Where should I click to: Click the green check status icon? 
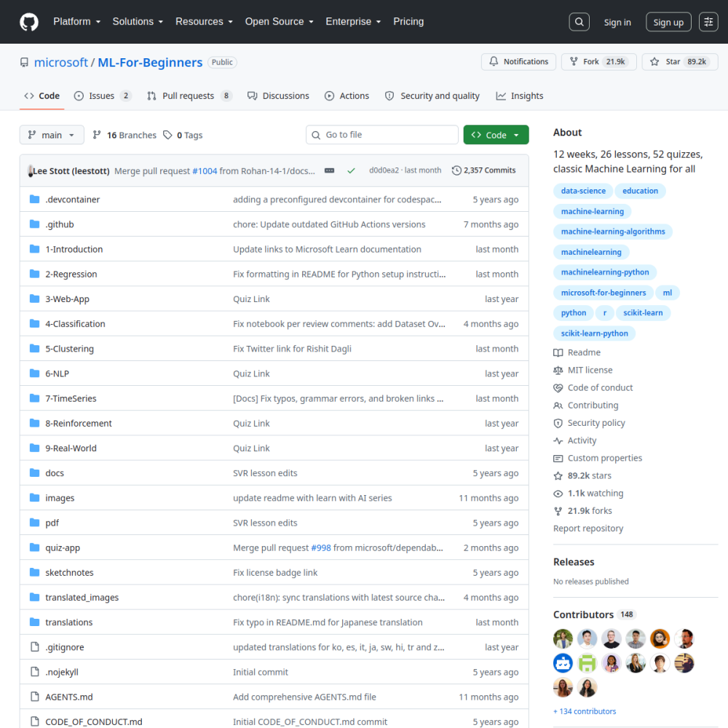(x=351, y=170)
